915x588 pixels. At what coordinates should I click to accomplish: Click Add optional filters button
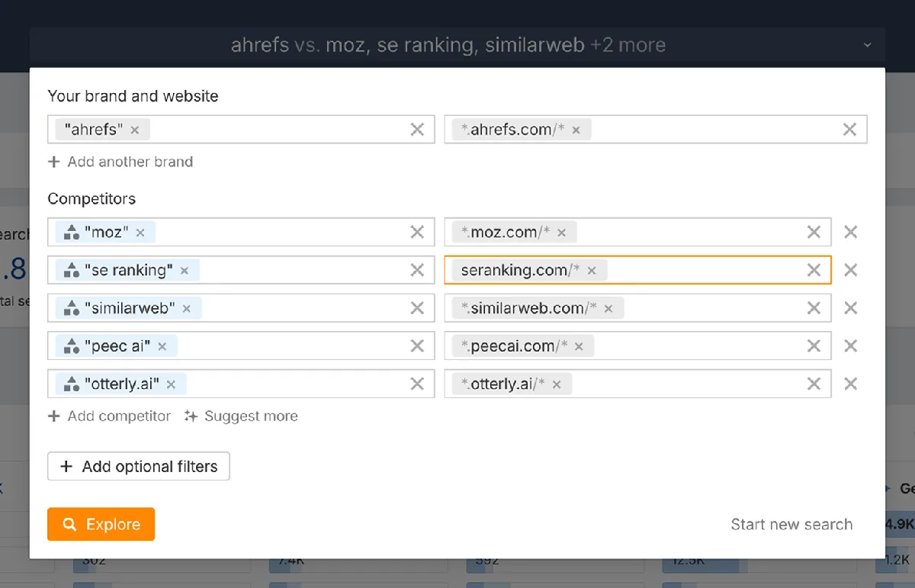(x=139, y=467)
